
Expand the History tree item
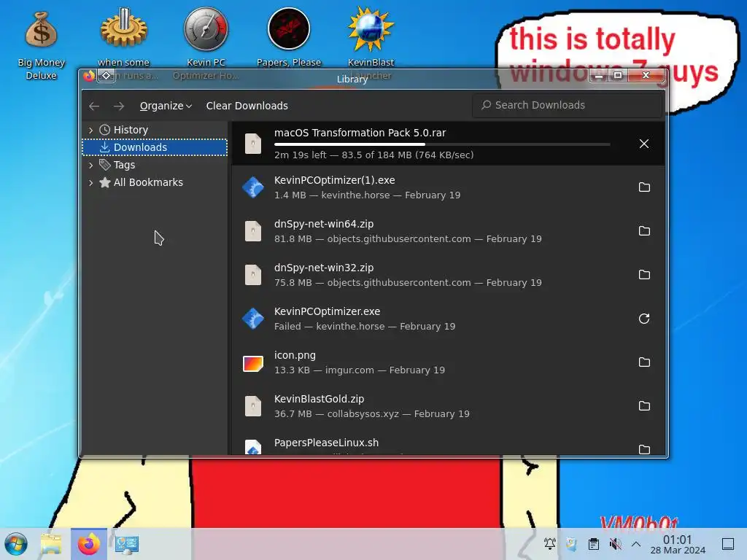91,130
